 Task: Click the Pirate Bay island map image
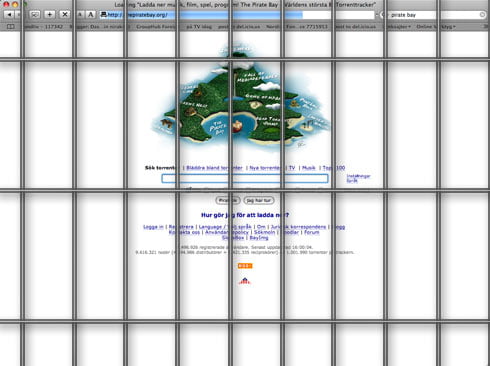241,97
